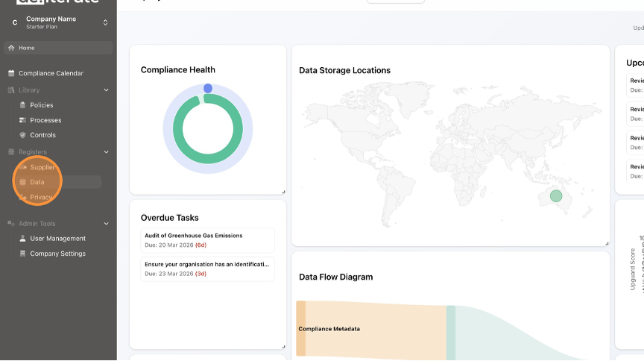The height and width of the screenshot is (361, 644).
Task: Open the Privacy register menu item
Action: pyautogui.click(x=41, y=197)
